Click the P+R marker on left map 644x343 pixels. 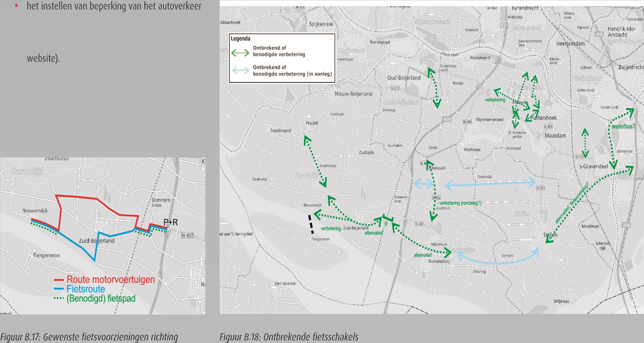coord(170,222)
